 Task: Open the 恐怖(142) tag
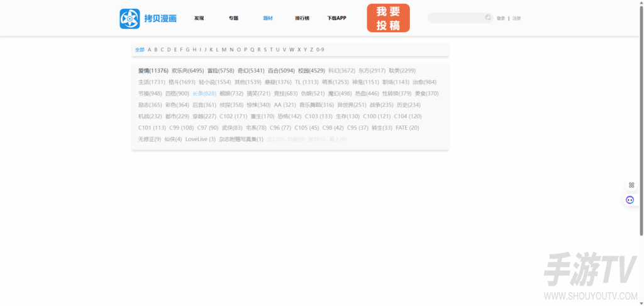[289, 116]
